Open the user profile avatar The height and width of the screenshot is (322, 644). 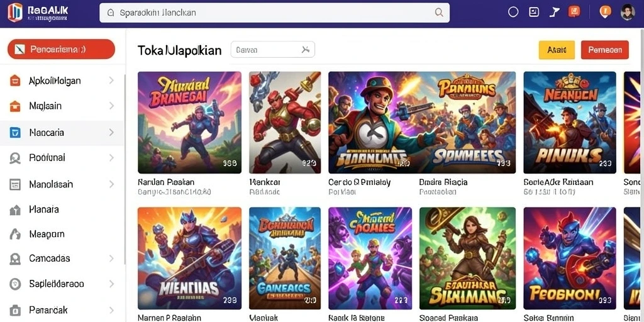coord(628,13)
